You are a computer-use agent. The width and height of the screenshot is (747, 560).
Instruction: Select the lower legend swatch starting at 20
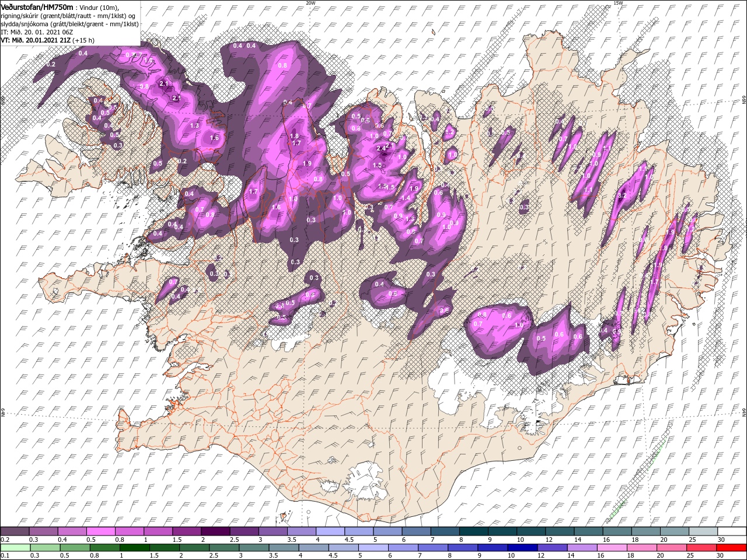671,548
